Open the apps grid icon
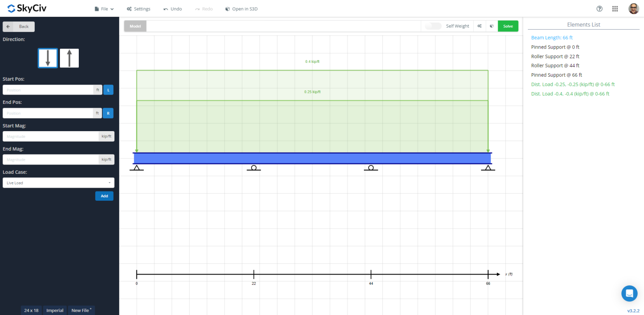Viewport: 644px width, 315px height. 615,9
